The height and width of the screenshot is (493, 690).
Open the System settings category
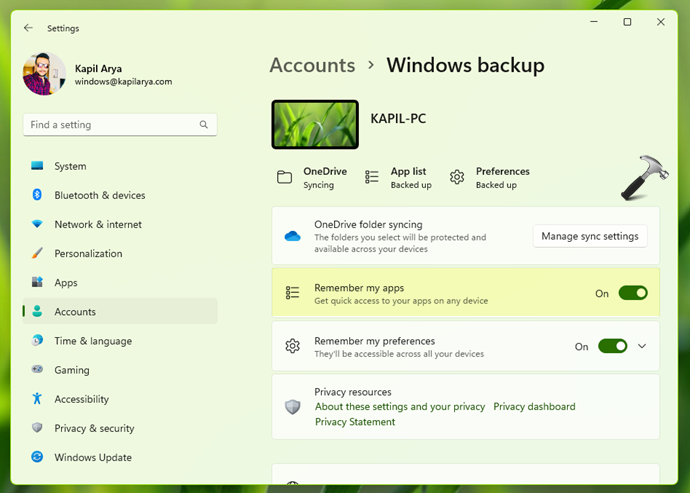tap(70, 166)
